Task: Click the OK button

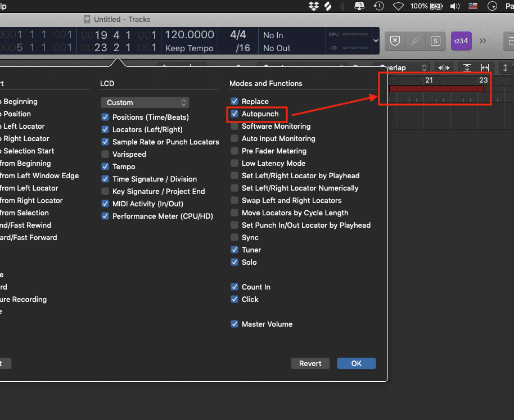Action: click(356, 363)
